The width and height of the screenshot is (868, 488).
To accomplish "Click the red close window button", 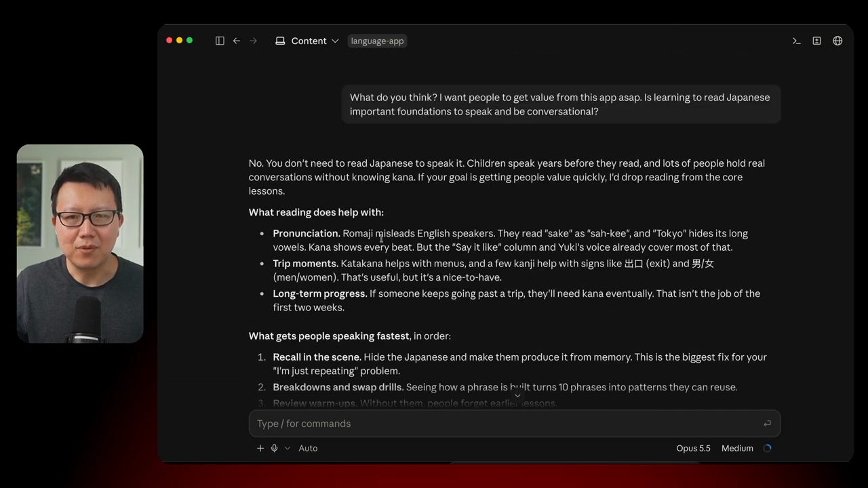I will pos(170,41).
